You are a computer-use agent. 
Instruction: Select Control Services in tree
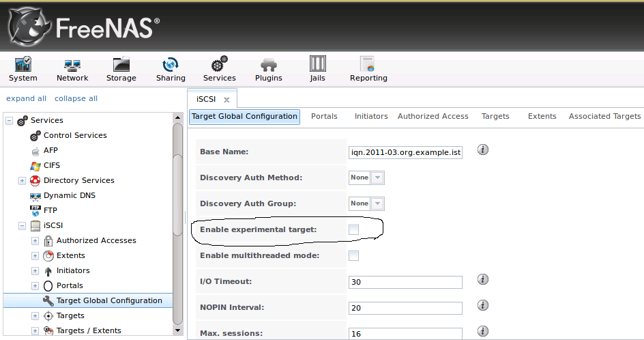click(x=75, y=135)
